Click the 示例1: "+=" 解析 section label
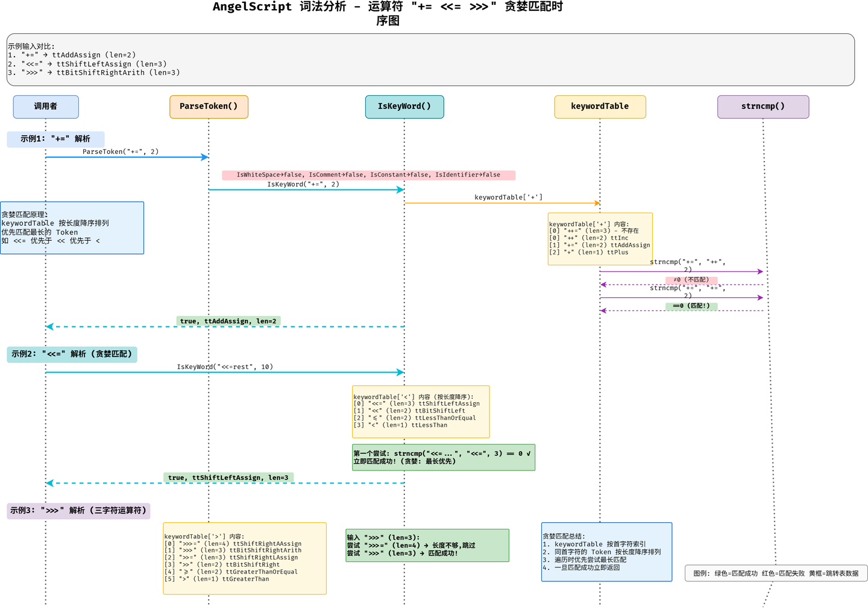 55,139
